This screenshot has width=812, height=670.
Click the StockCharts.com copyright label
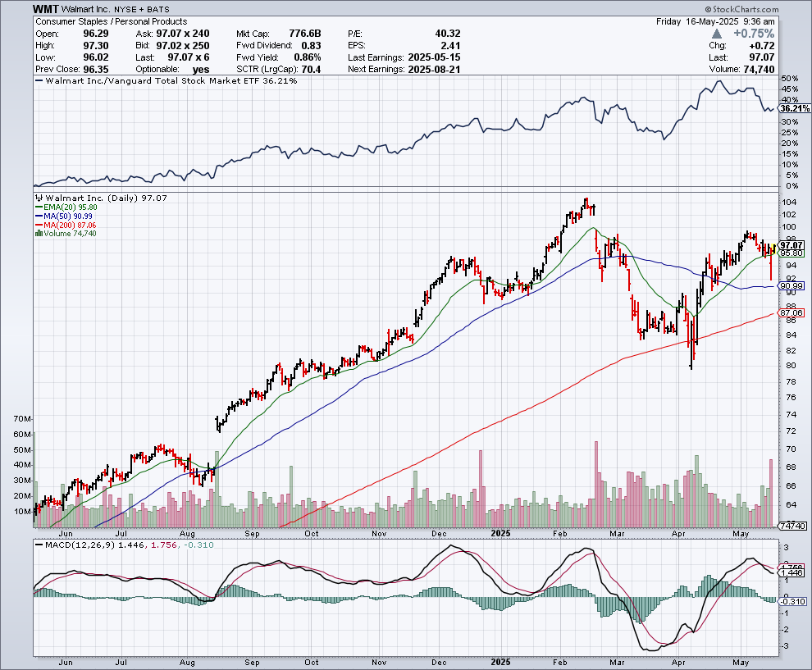coord(741,9)
